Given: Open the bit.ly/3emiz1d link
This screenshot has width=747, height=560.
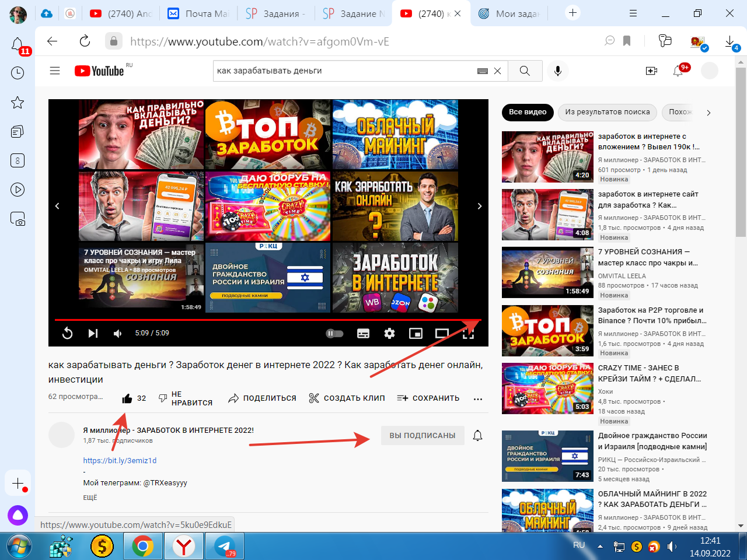Looking at the screenshot, I should tap(120, 460).
